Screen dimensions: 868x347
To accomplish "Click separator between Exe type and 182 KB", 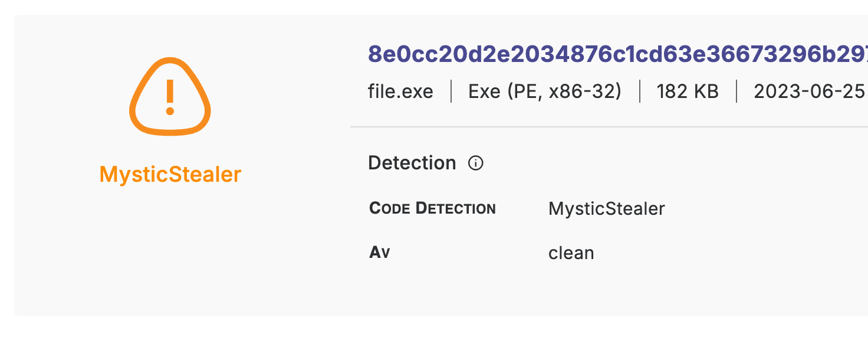I will click(640, 91).
